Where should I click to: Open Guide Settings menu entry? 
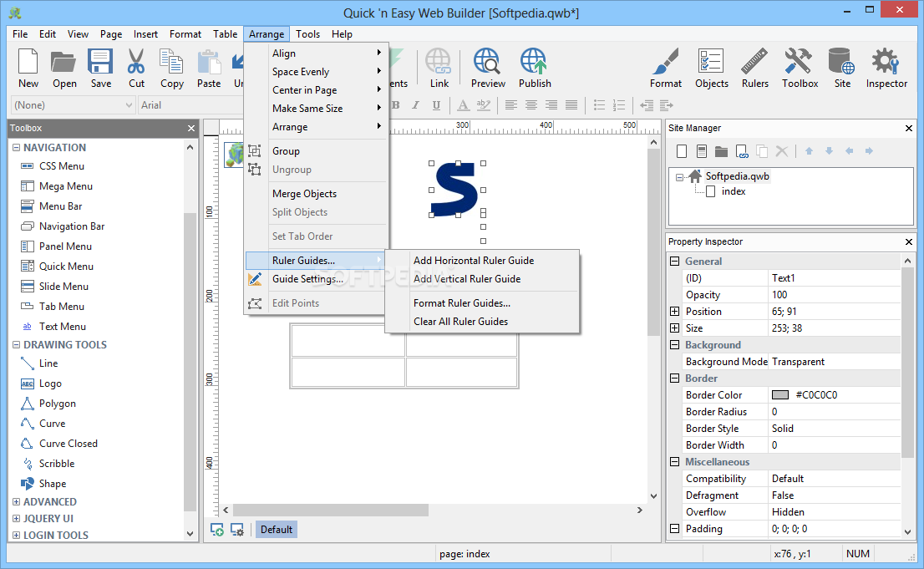pyautogui.click(x=315, y=279)
